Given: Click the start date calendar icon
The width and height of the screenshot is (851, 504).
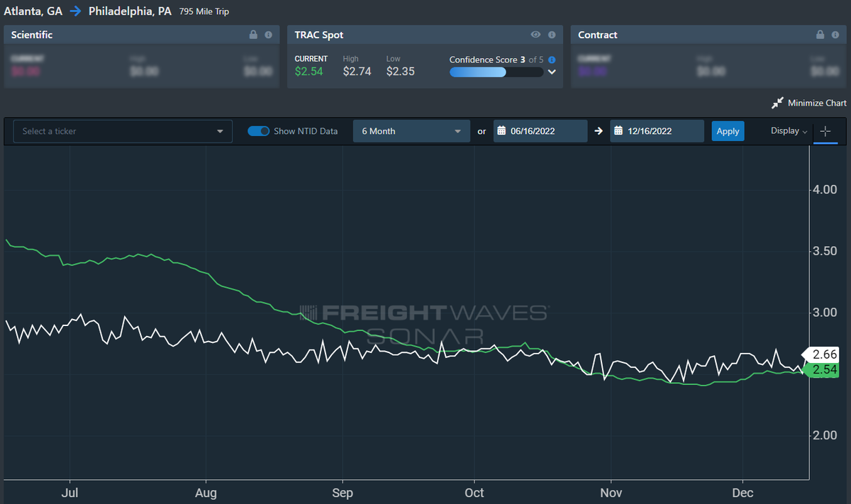Looking at the screenshot, I should tap(501, 131).
